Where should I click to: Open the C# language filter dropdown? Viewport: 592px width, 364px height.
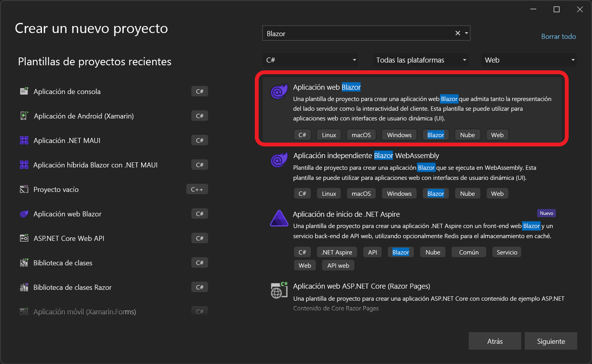coord(310,60)
